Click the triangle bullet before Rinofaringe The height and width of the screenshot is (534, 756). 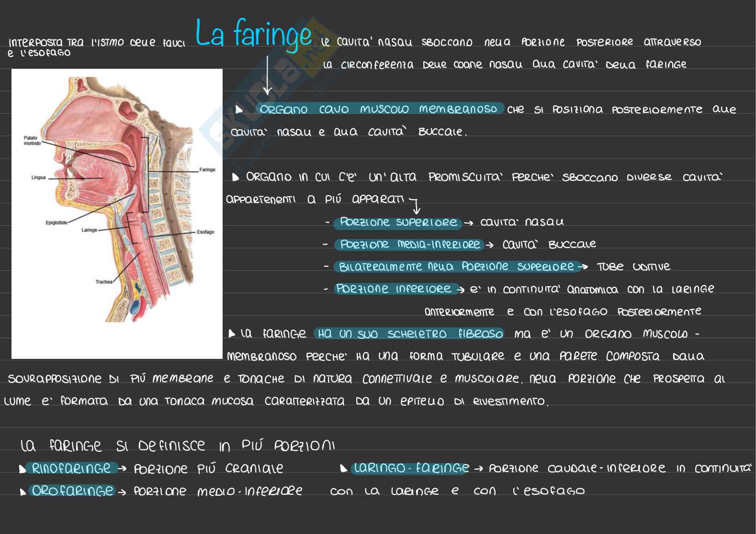coord(23,469)
